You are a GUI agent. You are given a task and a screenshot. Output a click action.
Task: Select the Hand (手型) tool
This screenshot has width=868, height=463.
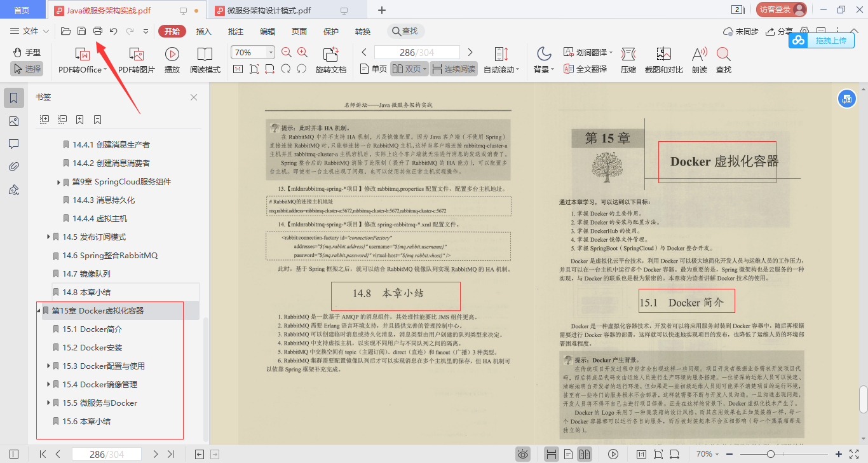click(x=27, y=52)
